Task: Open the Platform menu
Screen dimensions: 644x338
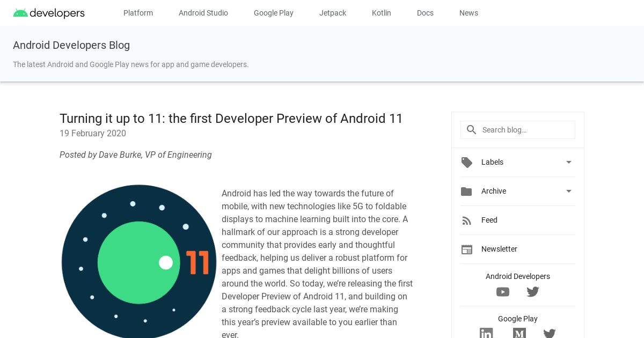Action: (x=138, y=13)
